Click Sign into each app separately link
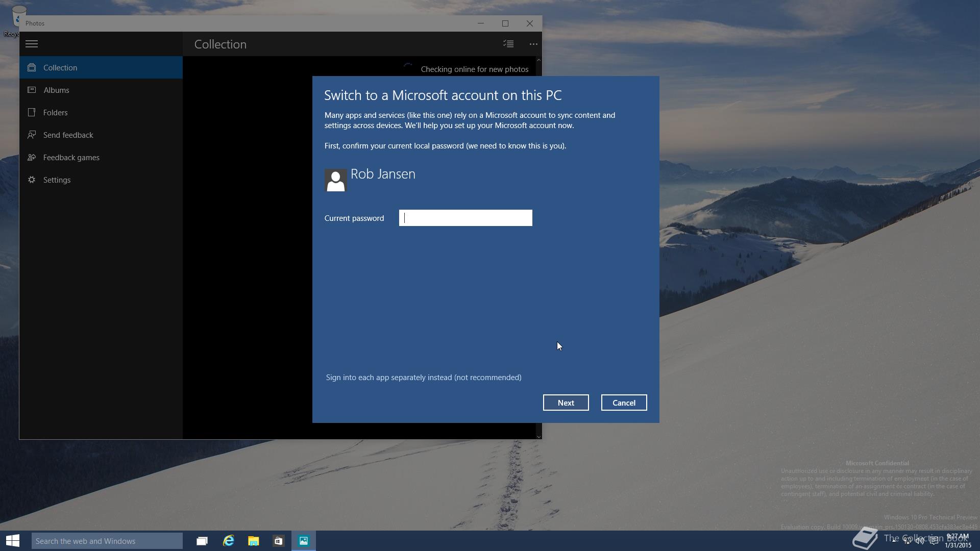 (424, 378)
